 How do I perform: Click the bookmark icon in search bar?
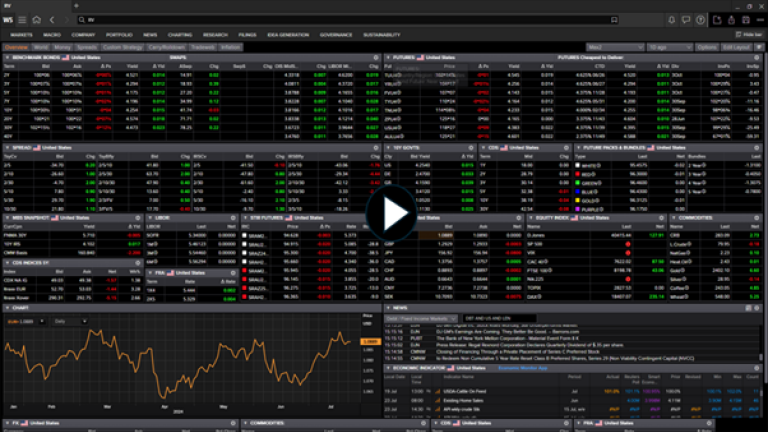tap(613, 19)
